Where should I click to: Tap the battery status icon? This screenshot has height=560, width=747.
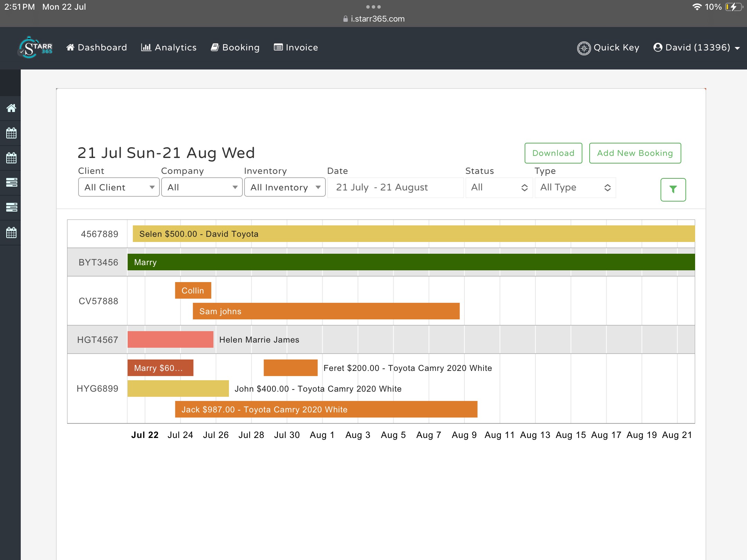(x=734, y=7)
